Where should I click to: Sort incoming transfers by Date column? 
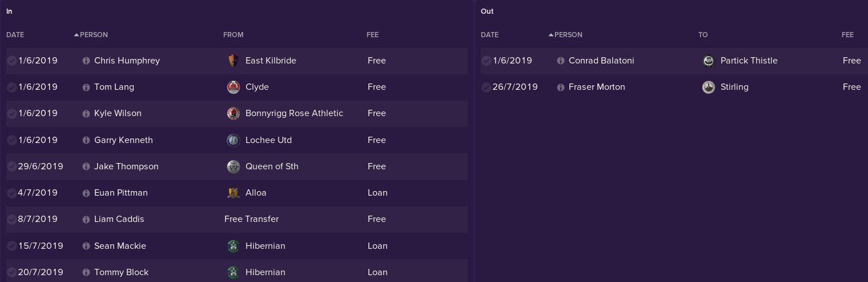pos(15,35)
